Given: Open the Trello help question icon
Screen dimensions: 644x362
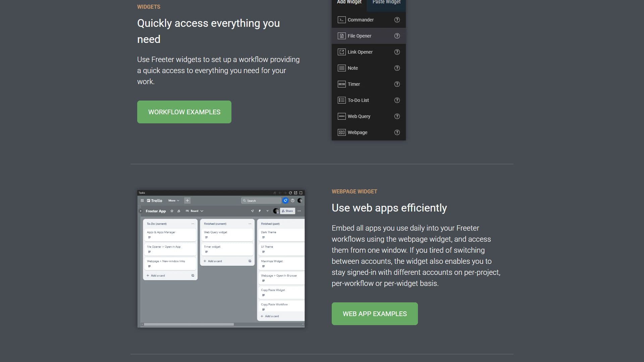Looking at the screenshot, I should tap(293, 200).
